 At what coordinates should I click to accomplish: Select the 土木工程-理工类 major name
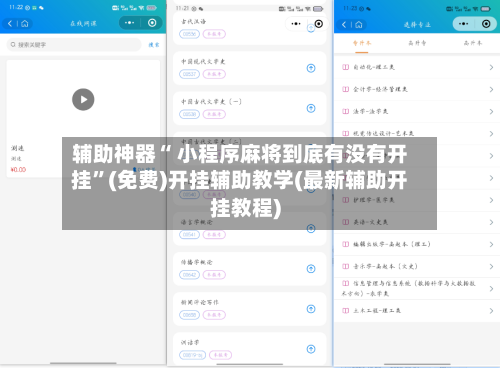[x=377, y=311]
